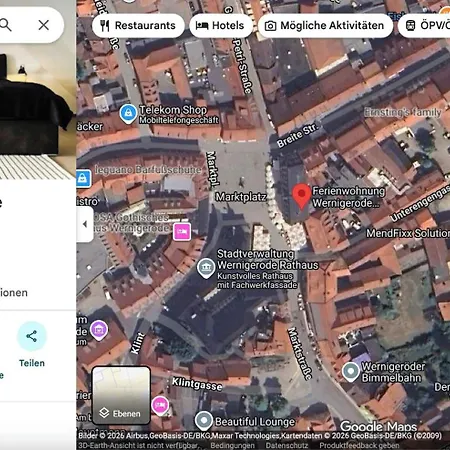Screen dimensions: 450x450
Task: Open the pink hotel pin near Gothisches Haus
Action: (182, 231)
